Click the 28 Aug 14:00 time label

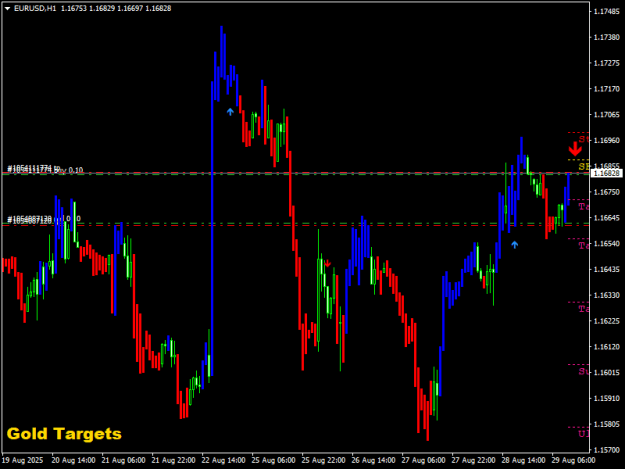pyautogui.click(x=523, y=460)
